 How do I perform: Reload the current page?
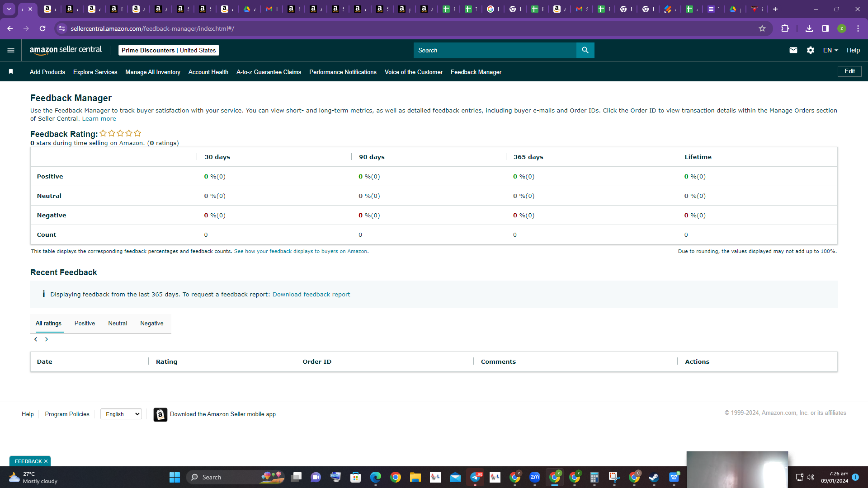pyautogui.click(x=42, y=28)
